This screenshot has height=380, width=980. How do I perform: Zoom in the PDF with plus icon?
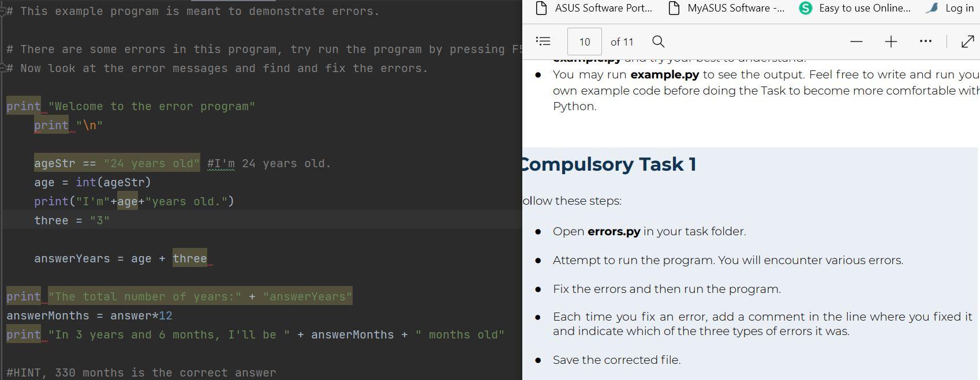[x=891, y=42]
